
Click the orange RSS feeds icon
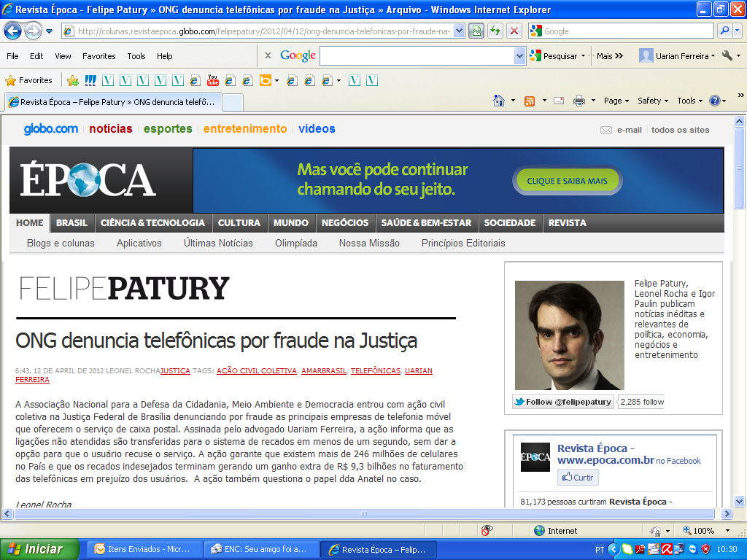pyautogui.click(x=530, y=101)
